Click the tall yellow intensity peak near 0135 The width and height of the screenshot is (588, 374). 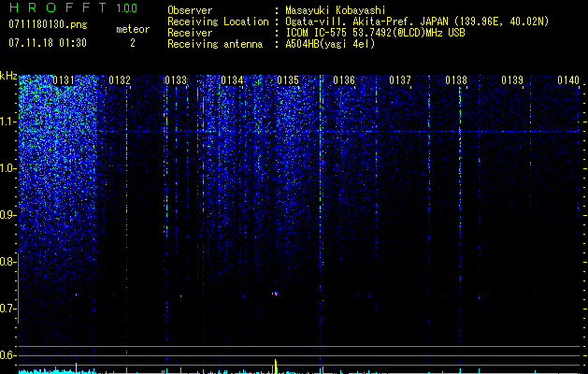[276, 367]
